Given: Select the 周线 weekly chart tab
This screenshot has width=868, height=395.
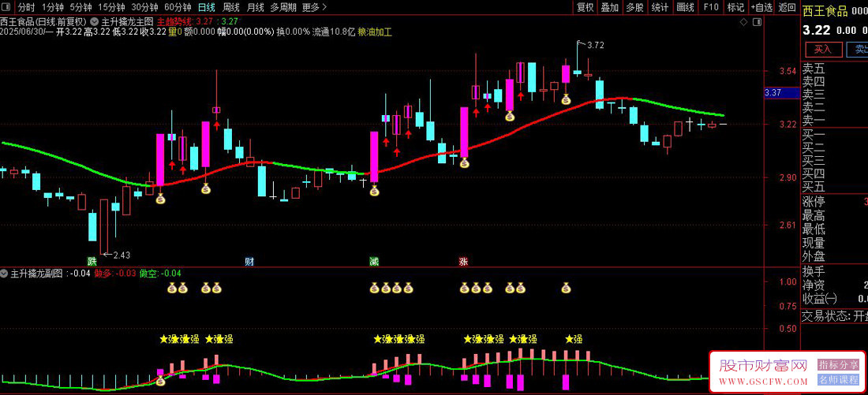Looking at the screenshot, I should 231,8.
